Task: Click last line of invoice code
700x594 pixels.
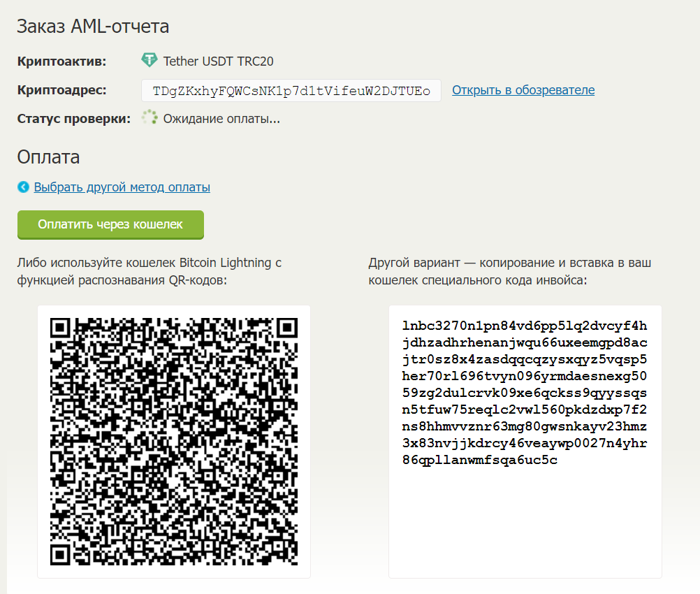Action: pos(479,460)
